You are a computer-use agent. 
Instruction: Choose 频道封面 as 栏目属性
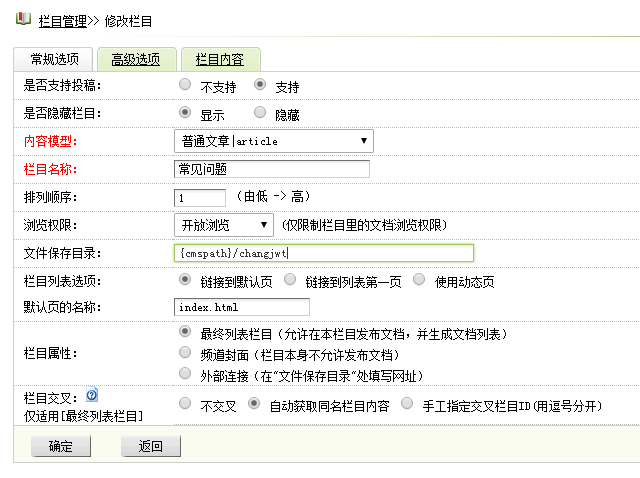coord(185,353)
